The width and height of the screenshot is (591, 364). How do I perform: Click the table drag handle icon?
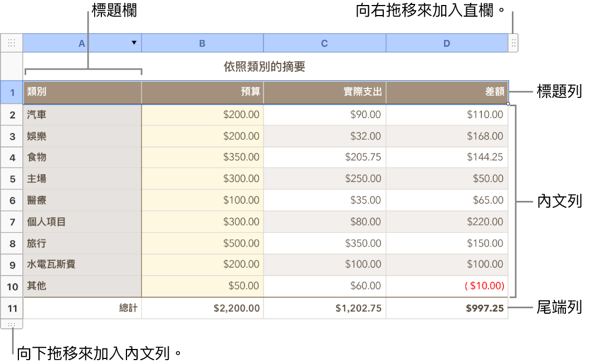point(12,42)
